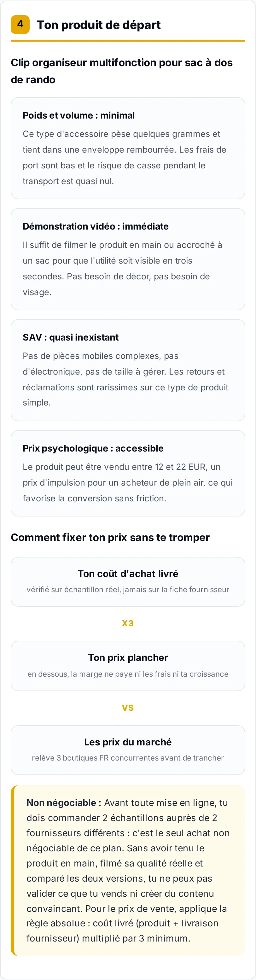Select the product title 'Clip organiseur multifonction'

coord(122,71)
